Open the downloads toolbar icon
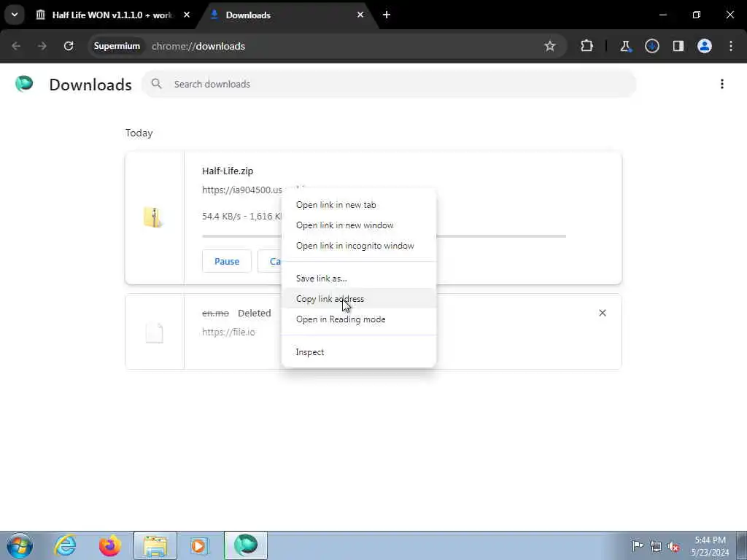747x560 pixels. [651, 46]
